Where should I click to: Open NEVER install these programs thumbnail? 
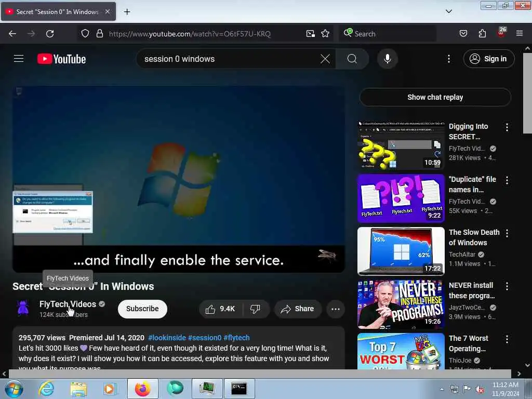pyautogui.click(x=401, y=304)
